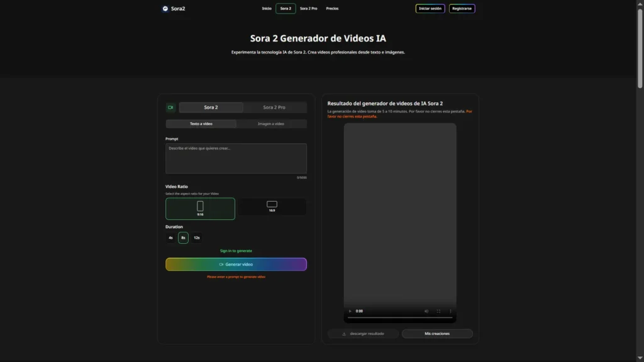Screen dimensions: 644x362
Task: Choose the 12s duration
Action: coord(197,238)
